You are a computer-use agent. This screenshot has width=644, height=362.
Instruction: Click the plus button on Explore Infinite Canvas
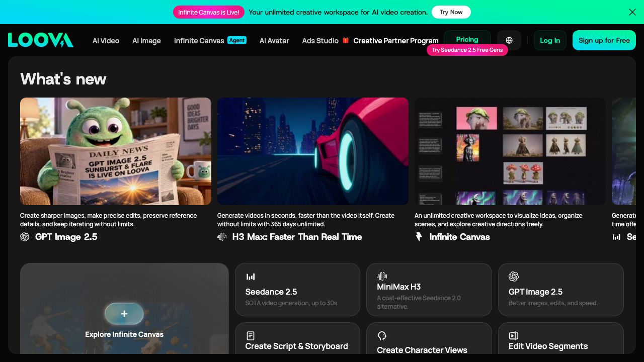point(124,314)
